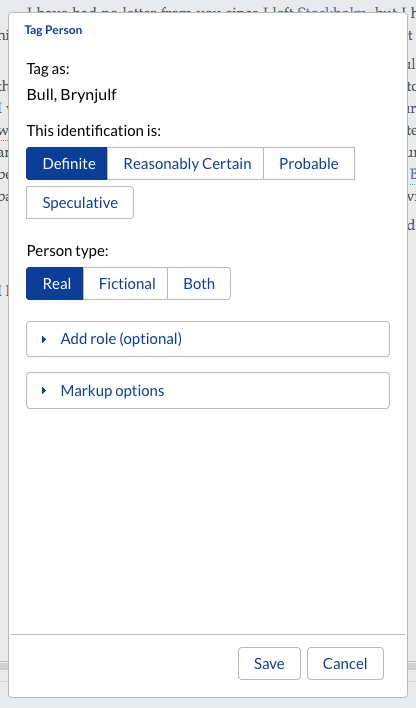
Task: Set identification to Probable
Action: tap(309, 163)
